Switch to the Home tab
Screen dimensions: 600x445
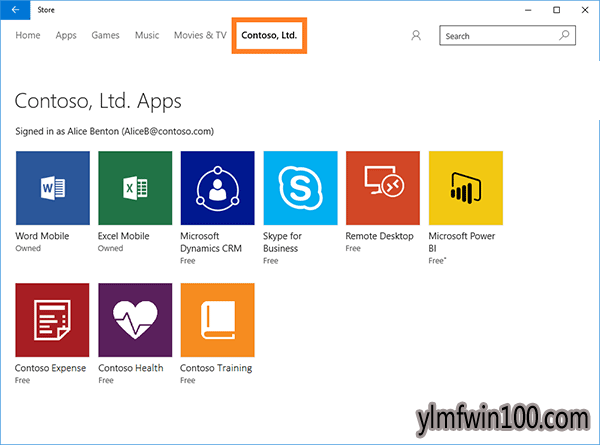(28, 36)
